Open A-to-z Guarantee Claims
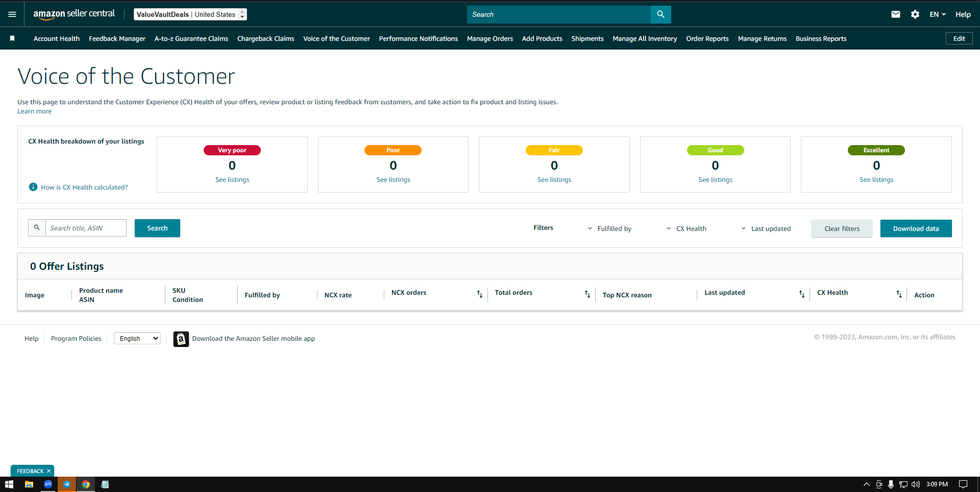 191,38
